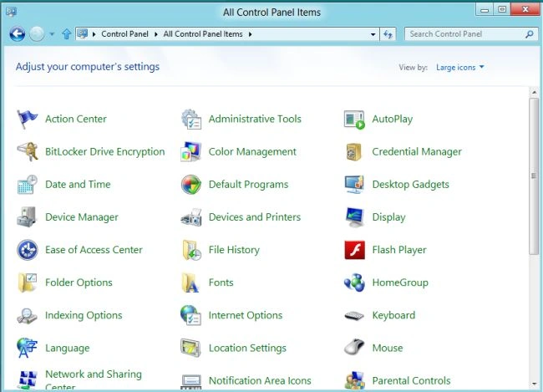The height and width of the screenshot is (392, 543).
Task: Open the Device Manager text link
Action: [82, 217]
